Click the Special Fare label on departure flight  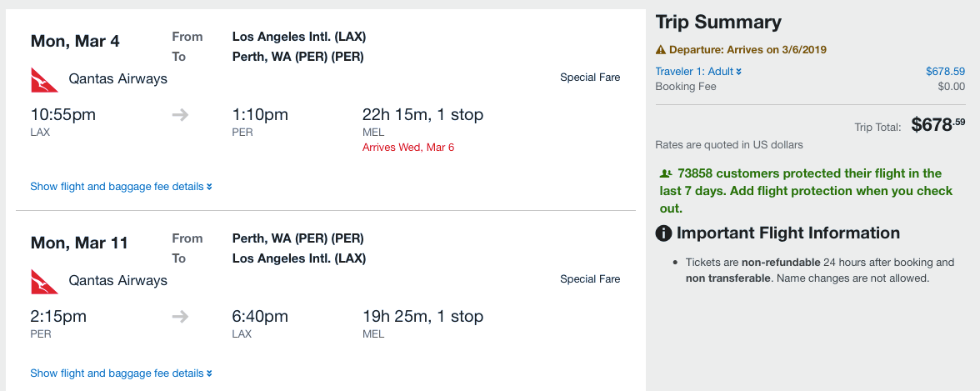click(590, 78)
